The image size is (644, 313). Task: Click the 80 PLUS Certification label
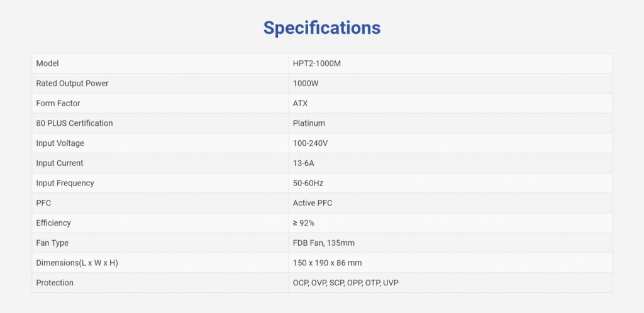point(75,123)
